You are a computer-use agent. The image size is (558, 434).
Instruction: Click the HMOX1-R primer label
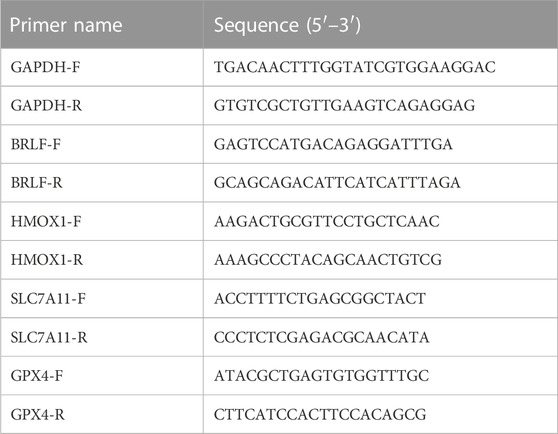[x=47, y=260]
